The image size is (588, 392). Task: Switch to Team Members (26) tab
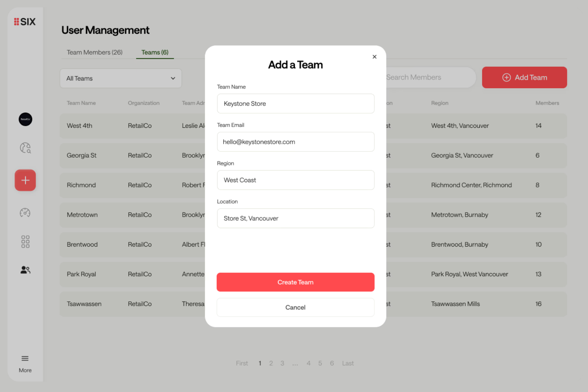click(94, 52)
